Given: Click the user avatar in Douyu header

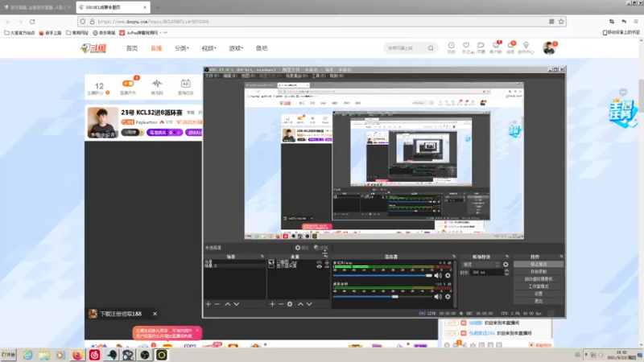Looking at the screenshot, I should click(549, 48).
